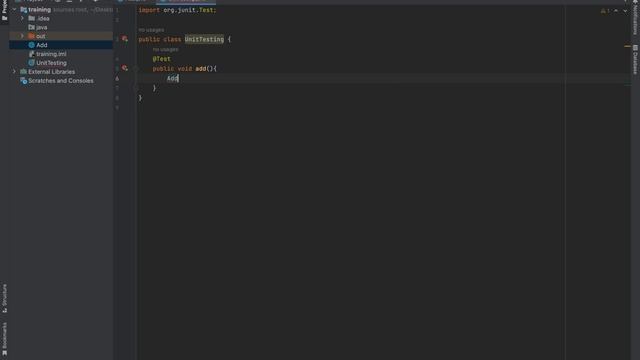
Task: Select the training root module row
Action: 61,9
